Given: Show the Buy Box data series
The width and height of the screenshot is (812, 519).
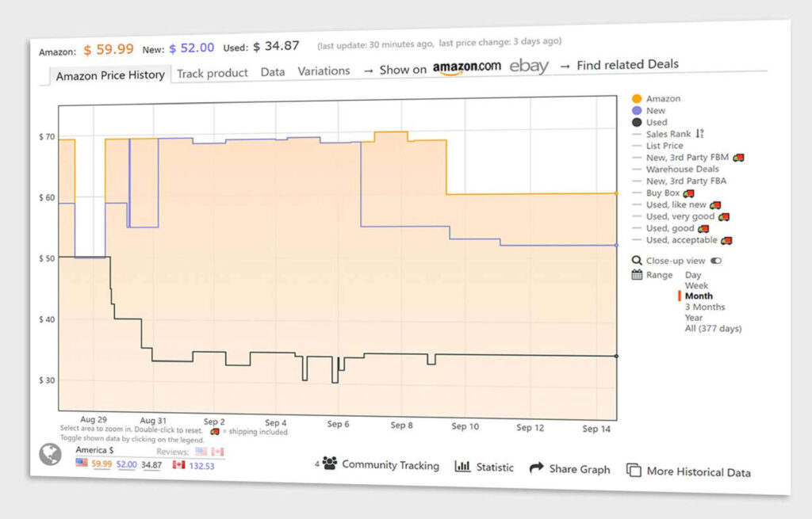Looking at the screenshot, I should point(663,193).
